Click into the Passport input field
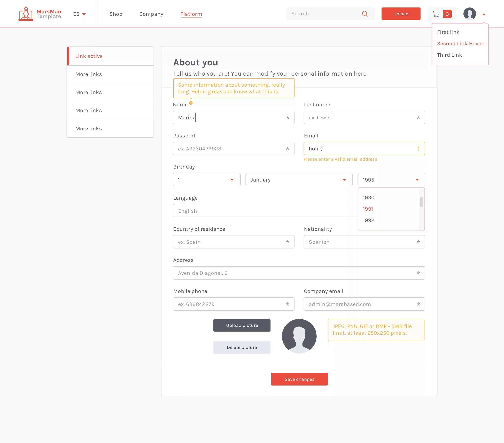 [x=229, y=149]
